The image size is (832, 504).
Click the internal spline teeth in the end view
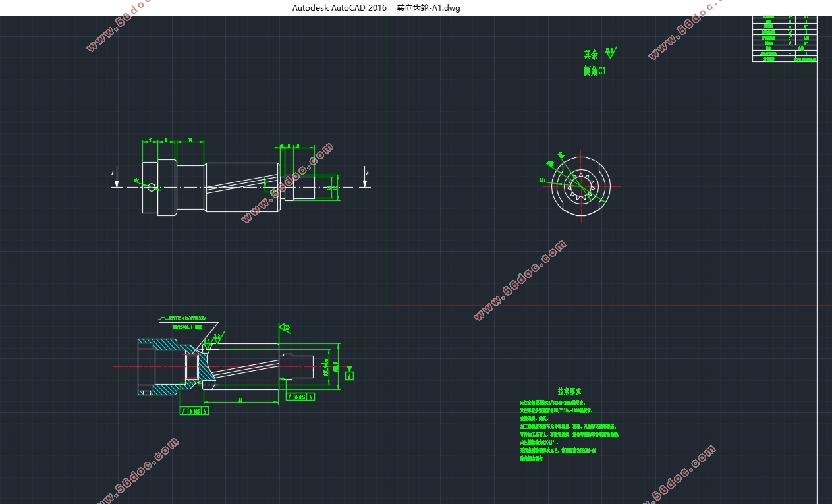tap(580, 186)
